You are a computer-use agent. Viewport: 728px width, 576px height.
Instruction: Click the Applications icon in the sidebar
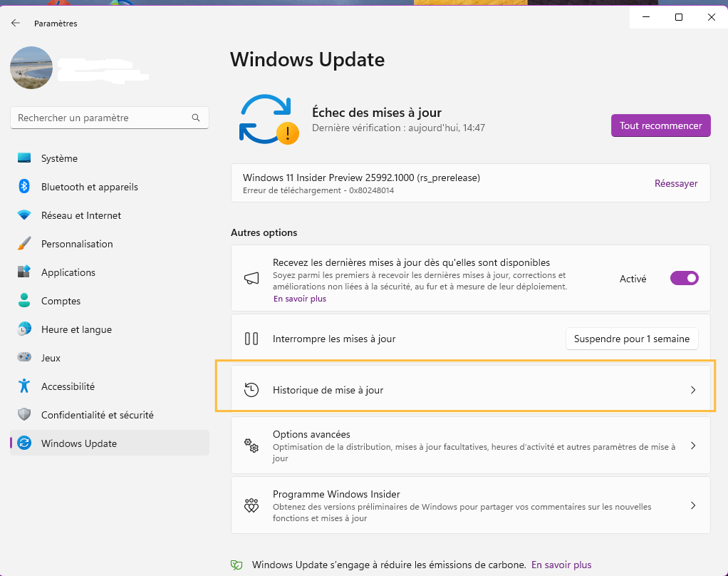[x=24, y=272]
